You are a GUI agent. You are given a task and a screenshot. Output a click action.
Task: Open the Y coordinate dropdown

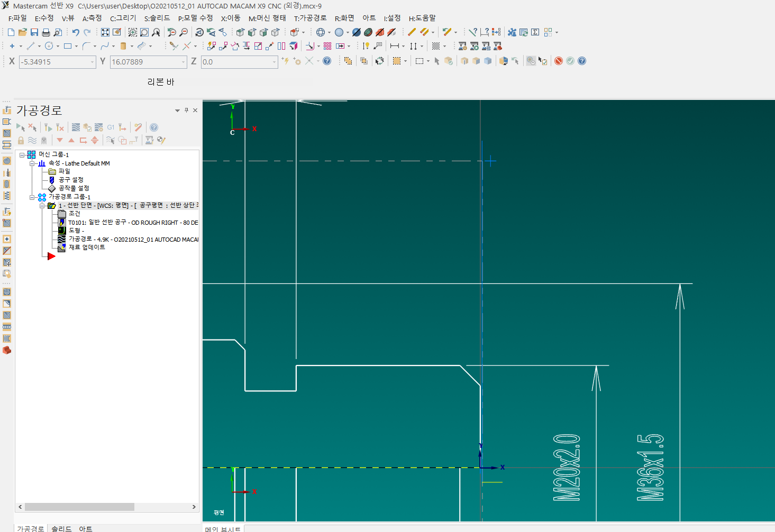pos(184,62)
